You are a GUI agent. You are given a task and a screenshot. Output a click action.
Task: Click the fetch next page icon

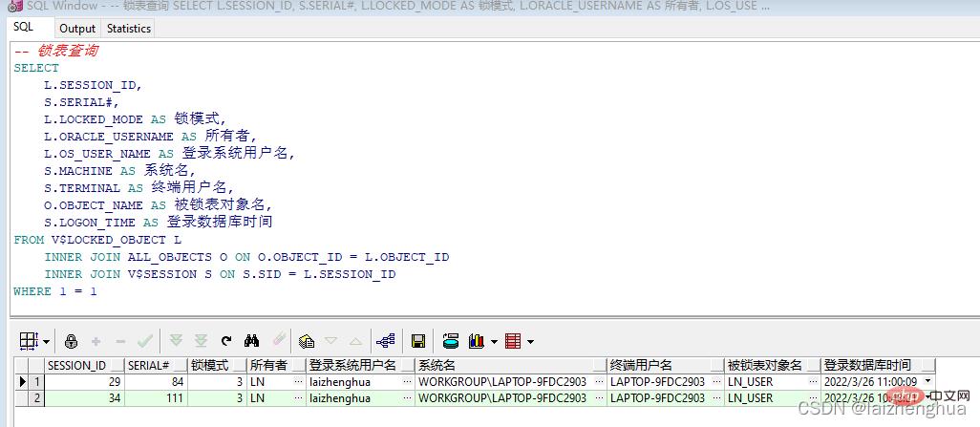(176, 341)
